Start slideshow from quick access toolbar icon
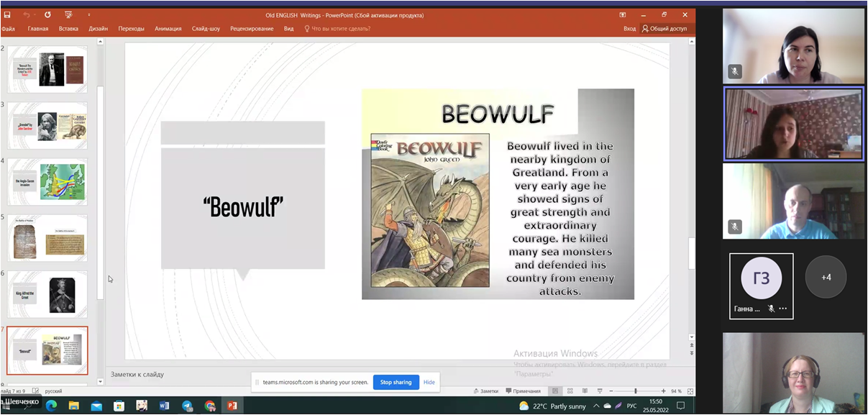The height and width of the screenshot is (415, 868). pyautogui.click(x=68, y=14)
